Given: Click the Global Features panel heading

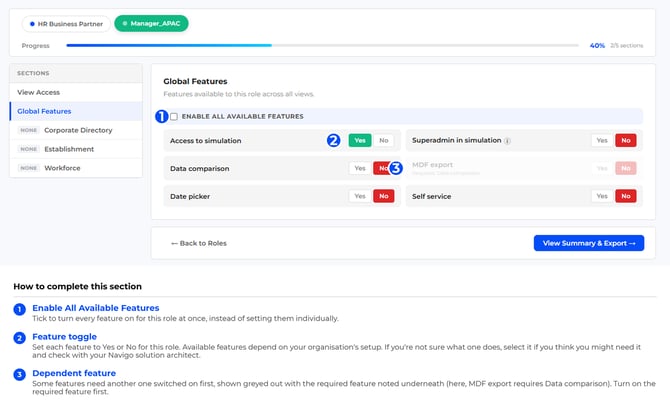Looking at the screenshot, I should pos(195,81).
